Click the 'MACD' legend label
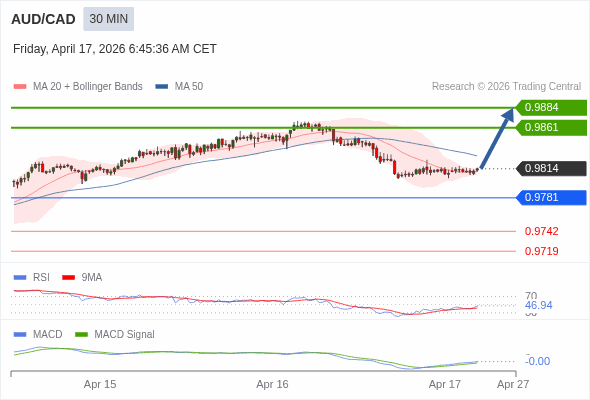The image size is (590, 400). (47, 335)
